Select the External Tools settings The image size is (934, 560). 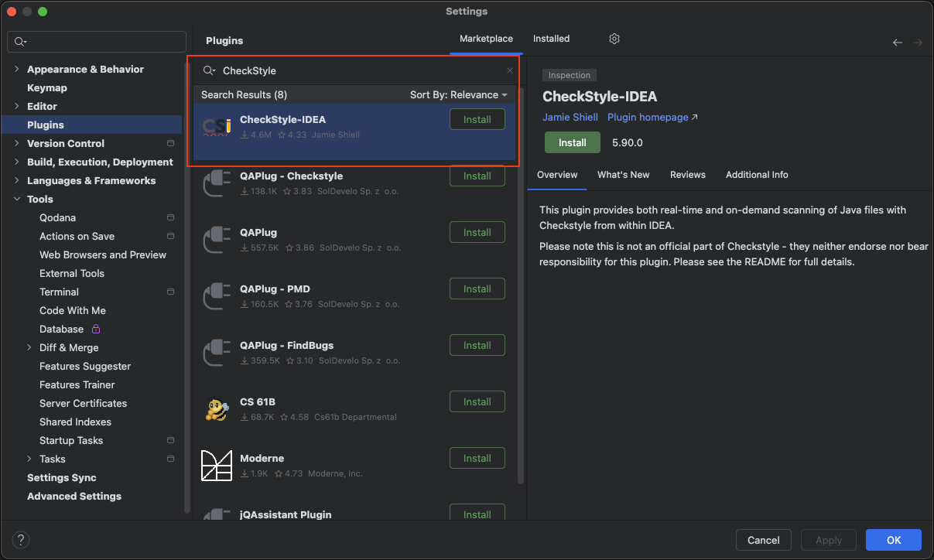pos(72,273)
